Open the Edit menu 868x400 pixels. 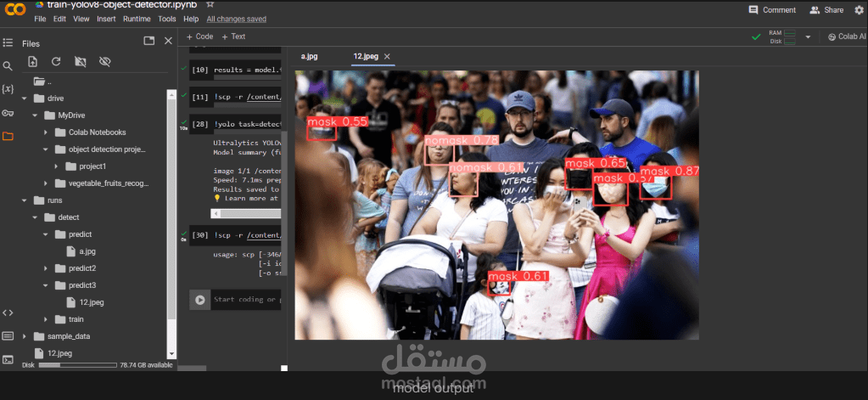(x=59, y=19)
